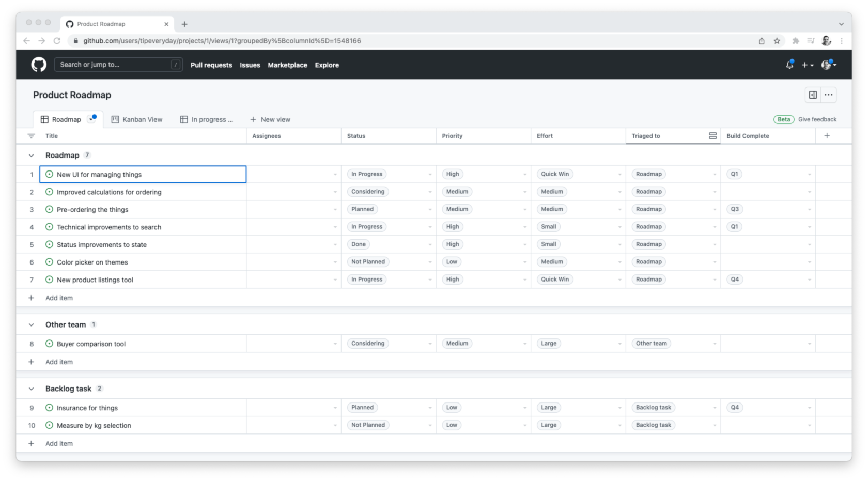The image size is (868, 481).
Task: Collapse the Roadmap group
Action: point(31,155)
